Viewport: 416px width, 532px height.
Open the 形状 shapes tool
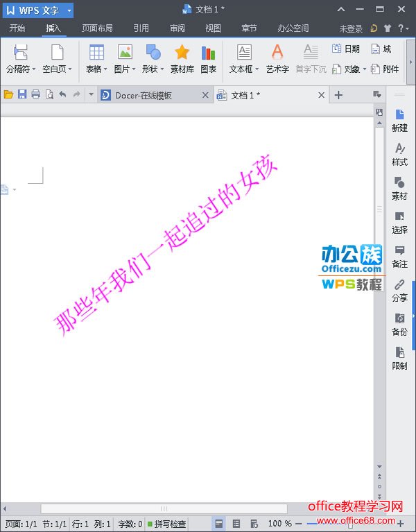click(153, 53)
